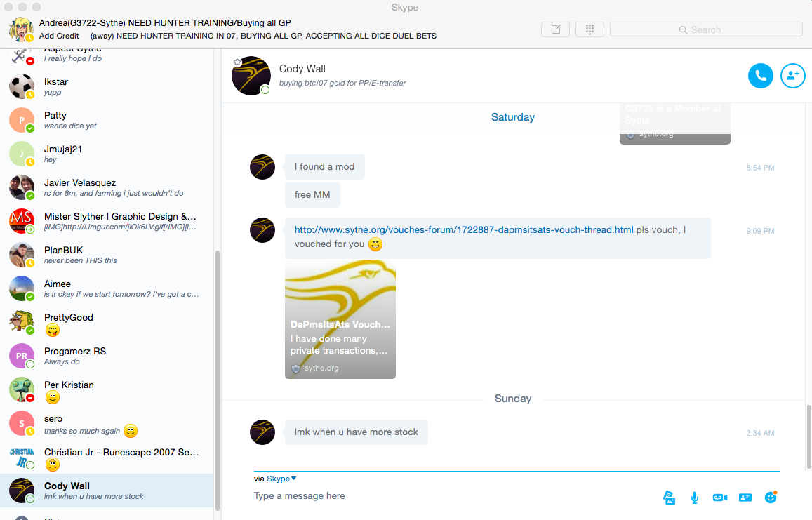Click the Saturday date header
Viewport: 812px width, 520px height.
(x=513, y=117)
